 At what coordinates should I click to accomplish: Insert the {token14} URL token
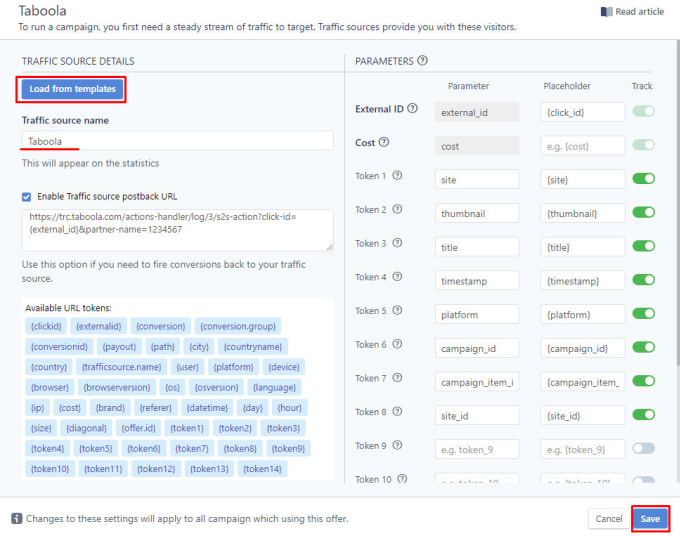(262, 469)
